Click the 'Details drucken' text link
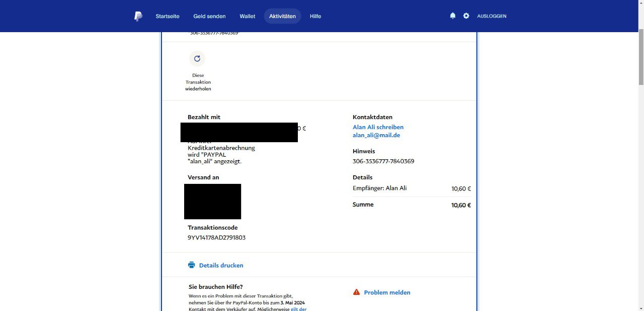This screenshot has width=644, height=311. (x=221, y=265)
